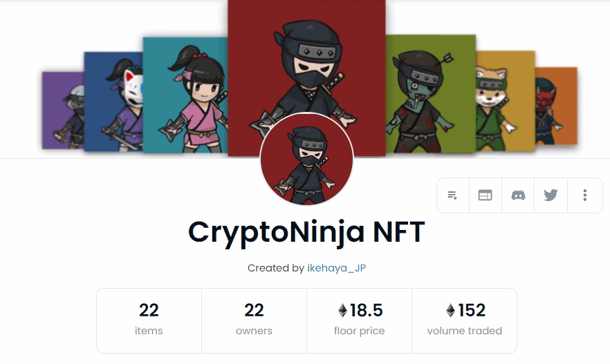This screenshot has height=364, width=610.
Task: Open the collection website icon
Action: point(485,195)
